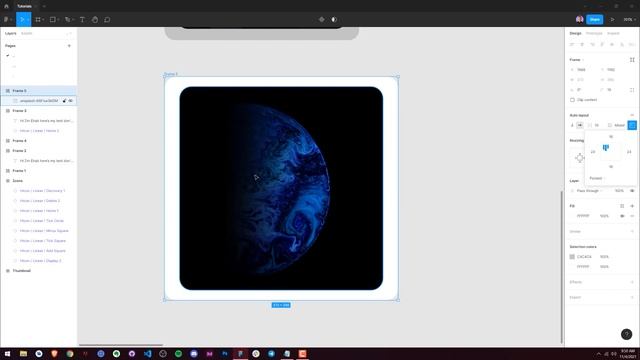640x360 pixels.
Task: Click the Share button
Action: point(595,19)
